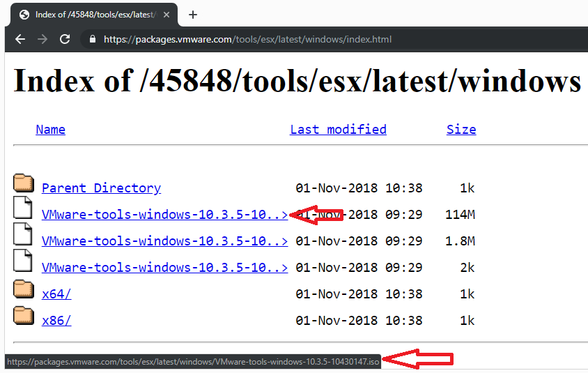Click the 2k file's 01-Nov-2018 09:29 date
This screenshot has width=588, height=373.
[359, 268]
